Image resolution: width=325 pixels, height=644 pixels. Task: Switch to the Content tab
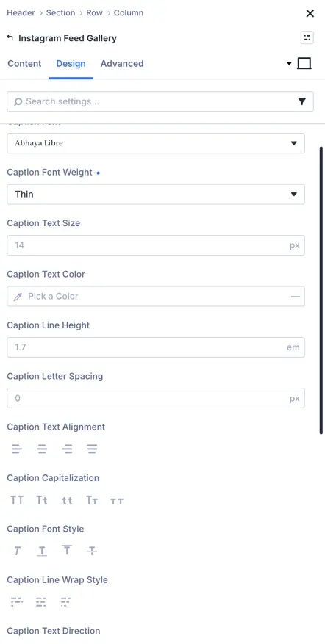[25, 64]
